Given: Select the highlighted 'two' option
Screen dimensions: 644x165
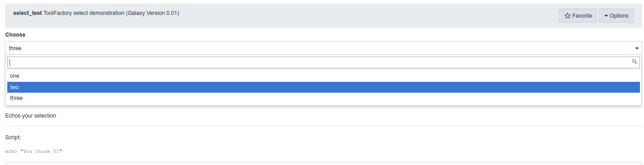Looking at the screenshot, I should click(324, 87).
